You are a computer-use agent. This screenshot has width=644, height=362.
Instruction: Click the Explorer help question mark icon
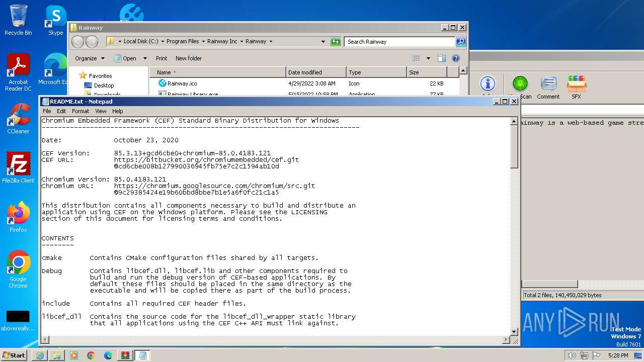click(456, 58)
